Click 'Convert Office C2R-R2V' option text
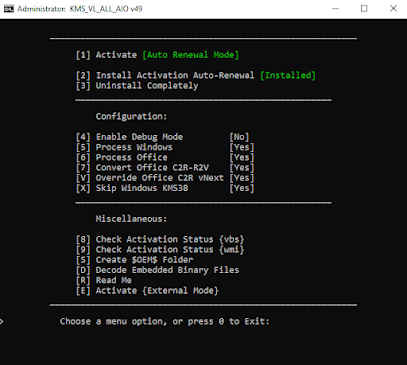 point(152,168)
